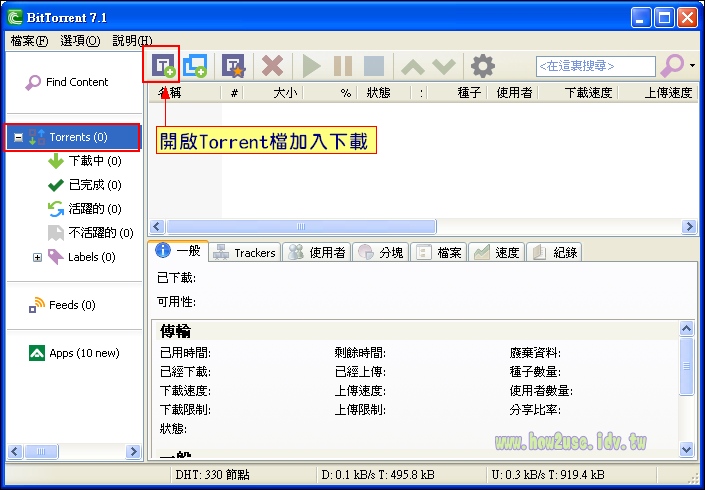
Task: Select 下載中 (Downloading) in sidebar
Action: pyautogui.click(x=94, y=161)
